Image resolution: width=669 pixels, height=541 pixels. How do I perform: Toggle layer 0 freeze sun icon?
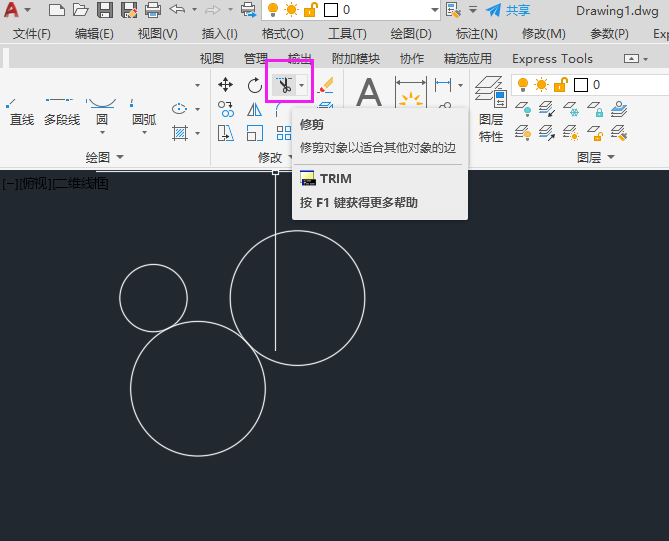point(541,85)
